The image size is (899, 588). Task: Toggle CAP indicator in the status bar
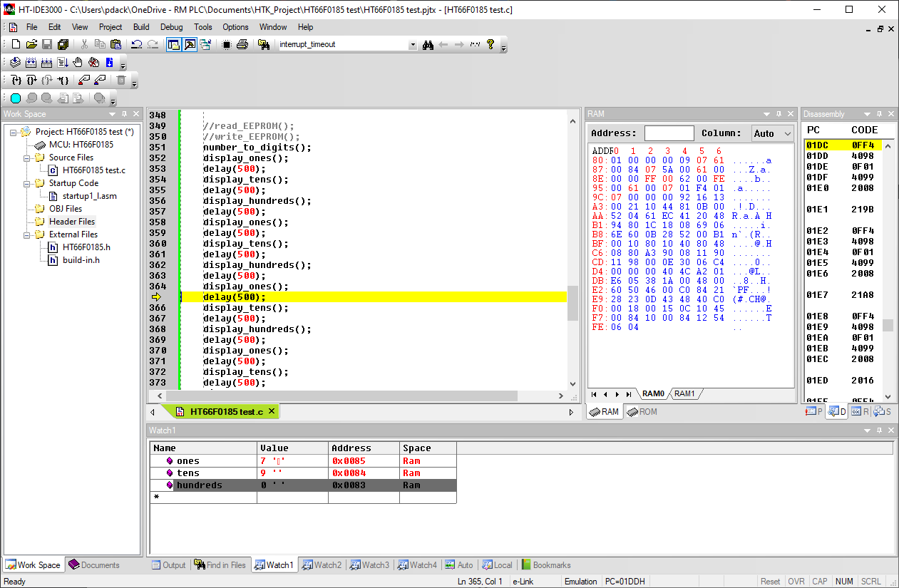pos(820,581)
